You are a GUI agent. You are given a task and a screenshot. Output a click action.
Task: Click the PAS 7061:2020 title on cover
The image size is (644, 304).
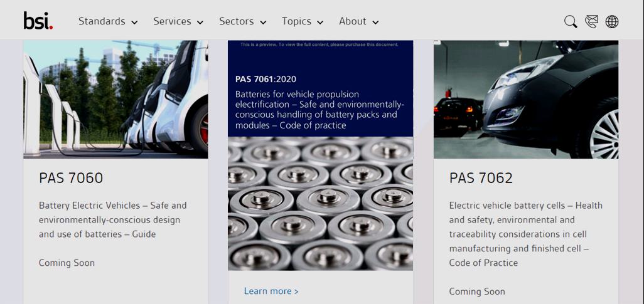266,79
